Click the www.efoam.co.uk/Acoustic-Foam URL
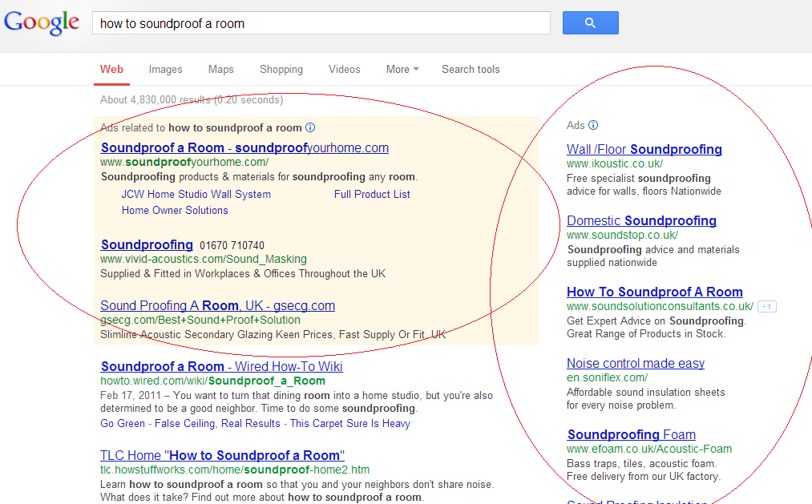812x504 pixels. coord(649,450)
